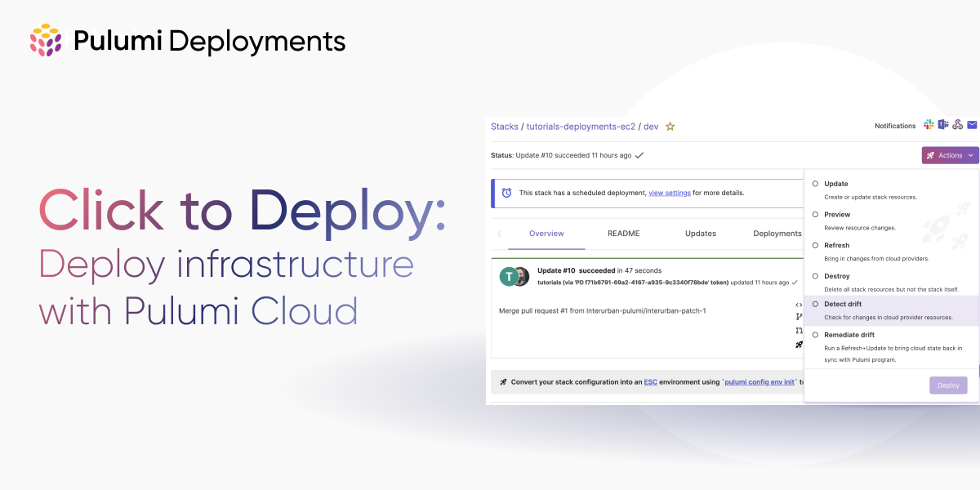The width and height of the screenshot is (980, 490).
Task: Open the webhooks notification icon
Action: coord(958,125)
